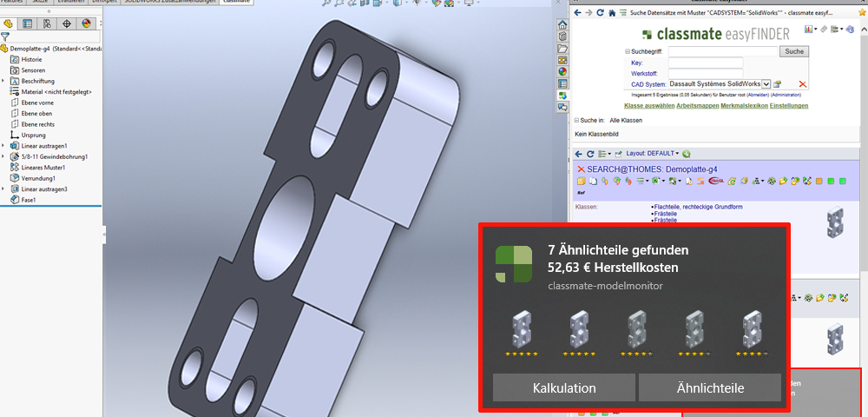Click the Suche button
The width and height of the screenshot is (868, 417).
[x=794, y=51]
